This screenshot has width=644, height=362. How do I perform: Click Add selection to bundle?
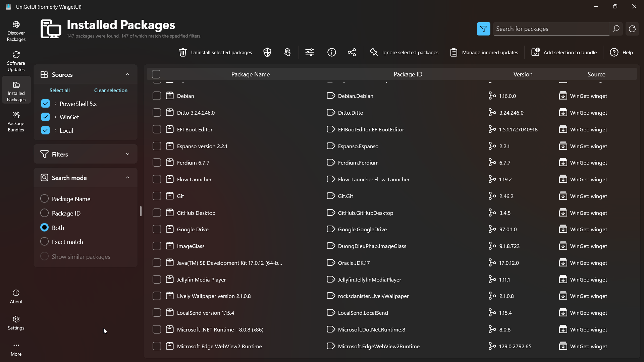[x=564, y=52]
